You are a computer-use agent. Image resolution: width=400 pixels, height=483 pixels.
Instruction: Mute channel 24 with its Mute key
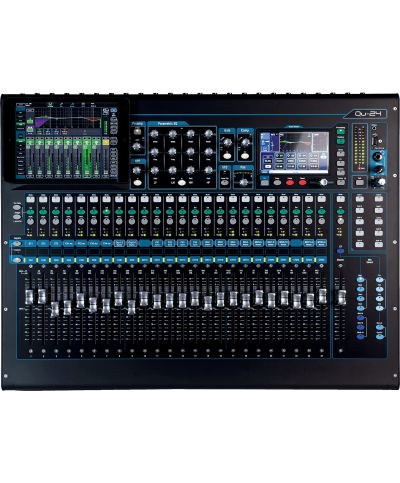[x=321, y=200]
